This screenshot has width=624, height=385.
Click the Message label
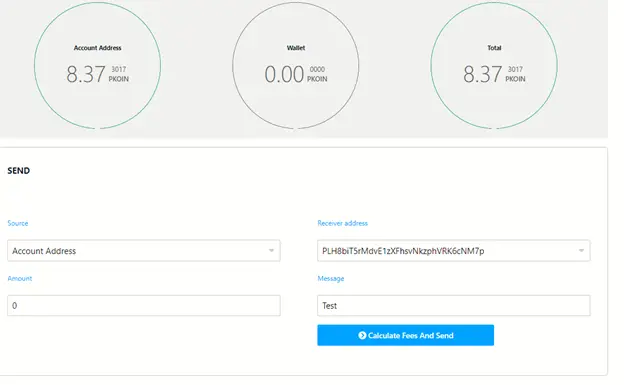point(331,278)
